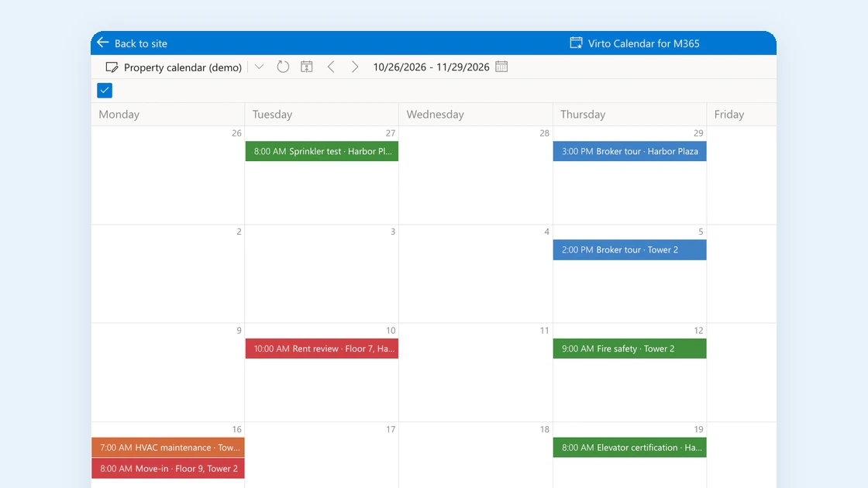Select day number 5 on Thursday
The width and height of the screenshot is (868, 488).
click(x=701, y=232)
